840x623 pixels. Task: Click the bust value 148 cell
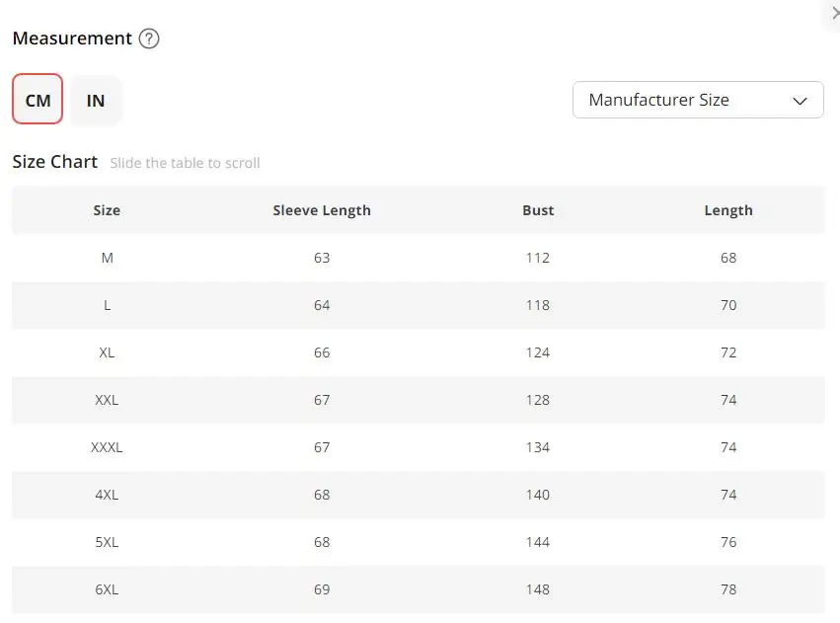pos(538,589)
